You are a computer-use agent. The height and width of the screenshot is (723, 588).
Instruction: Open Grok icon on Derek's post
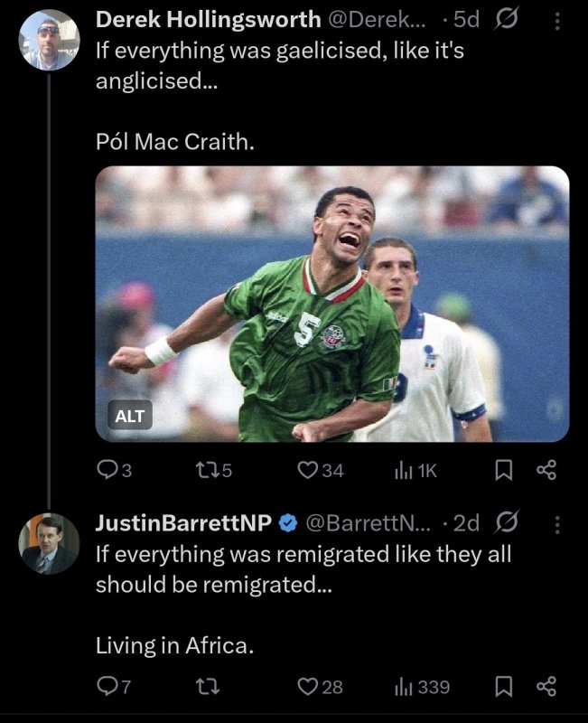[508, 20]
